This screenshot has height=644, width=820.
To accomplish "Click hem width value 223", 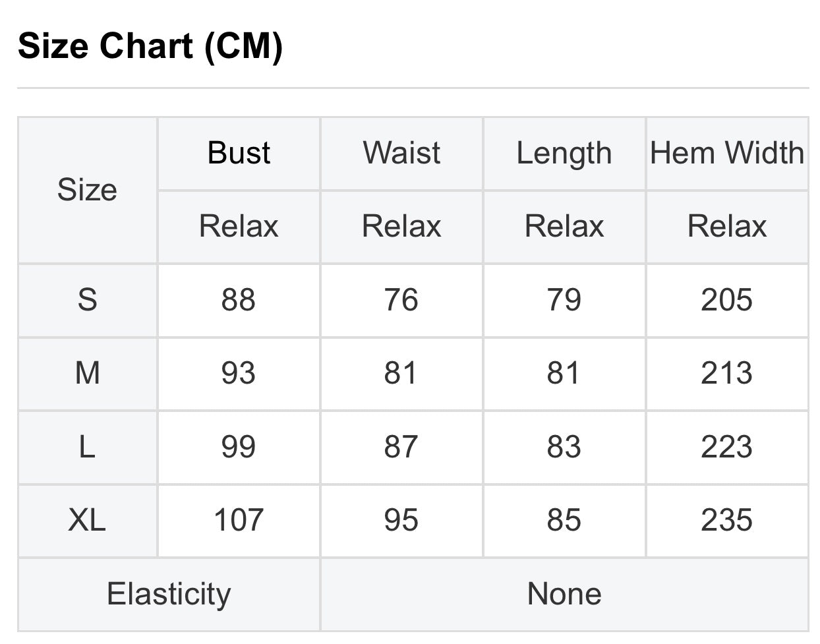I will coord(727,447).
